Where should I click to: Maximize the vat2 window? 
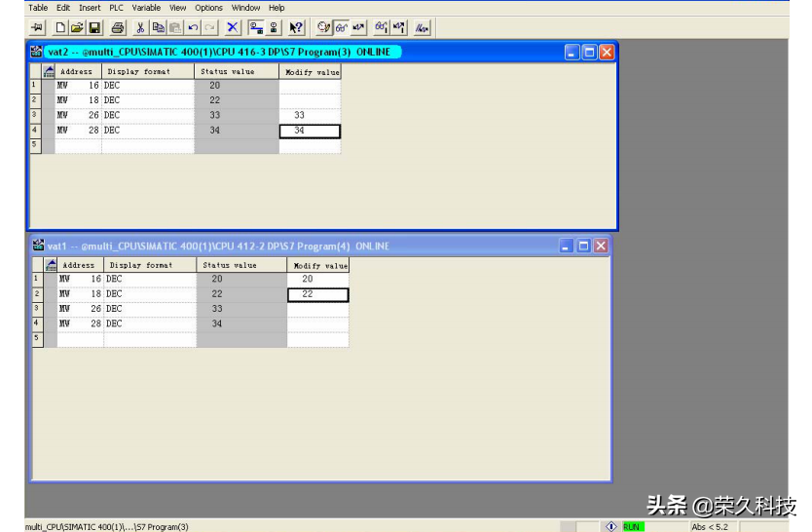(x=589, y=53)
